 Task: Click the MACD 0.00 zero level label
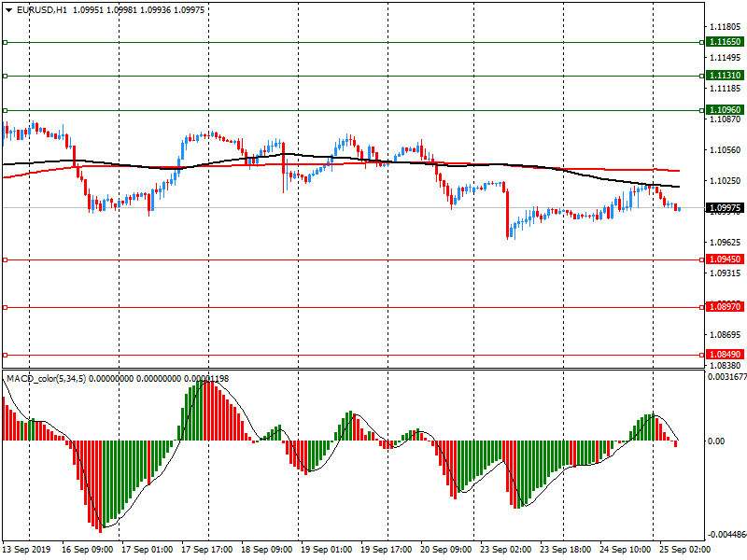pos(716,441)
